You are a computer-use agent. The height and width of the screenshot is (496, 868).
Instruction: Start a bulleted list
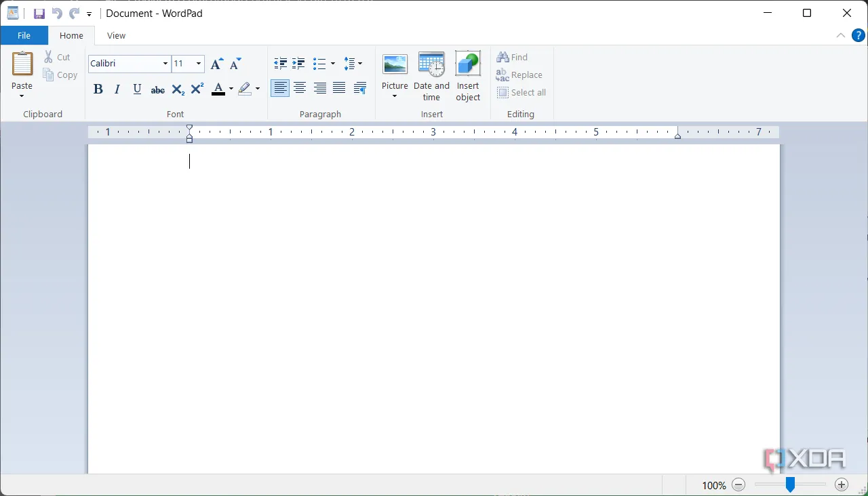pyautogui.click(x=319, y=64)
